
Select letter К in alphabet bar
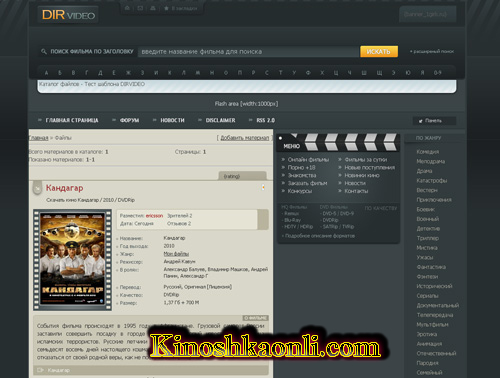[170, 73]
